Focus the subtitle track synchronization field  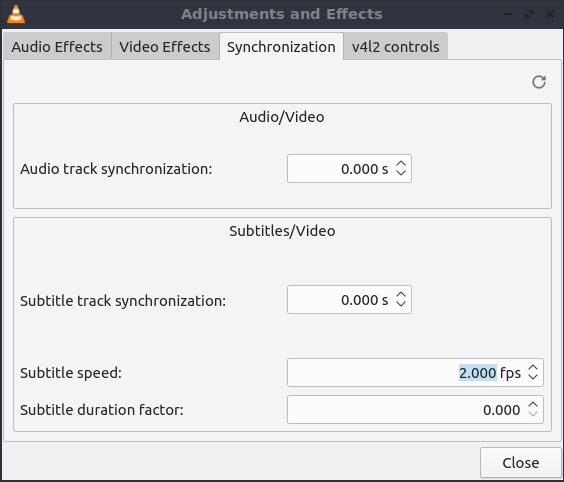click(349, 300)
